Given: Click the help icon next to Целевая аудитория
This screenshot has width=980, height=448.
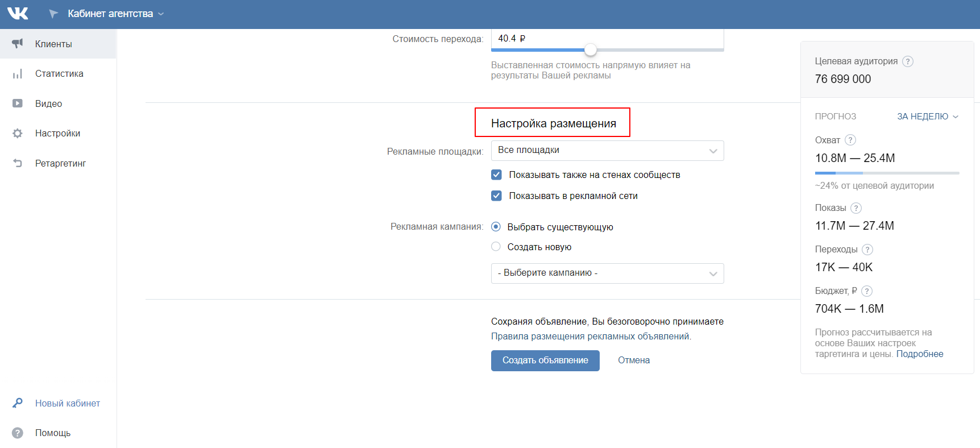Looking at the screenshot, I should coord(908,61).
